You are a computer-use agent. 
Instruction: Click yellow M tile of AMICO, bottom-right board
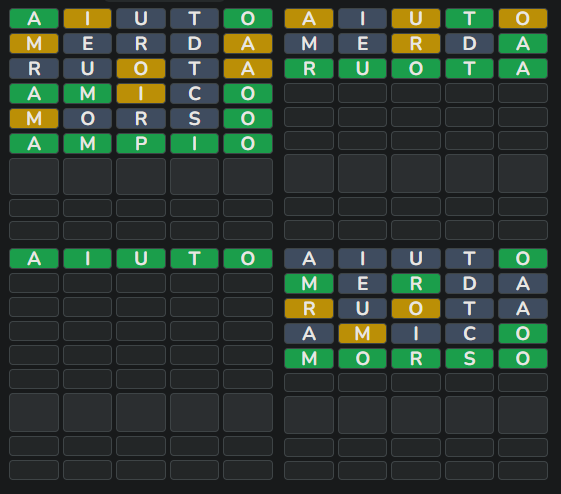coord(362,333)
